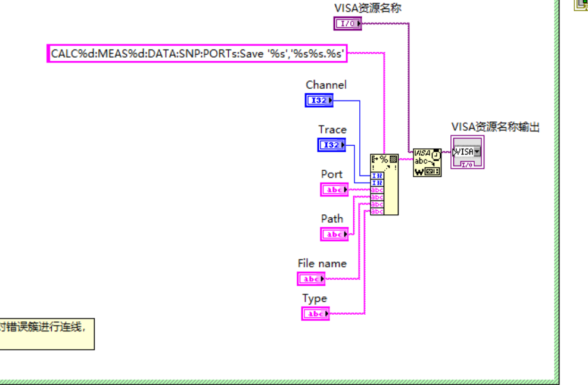
Task: Select the Trace I32 terminal
Action: [331, 145]
